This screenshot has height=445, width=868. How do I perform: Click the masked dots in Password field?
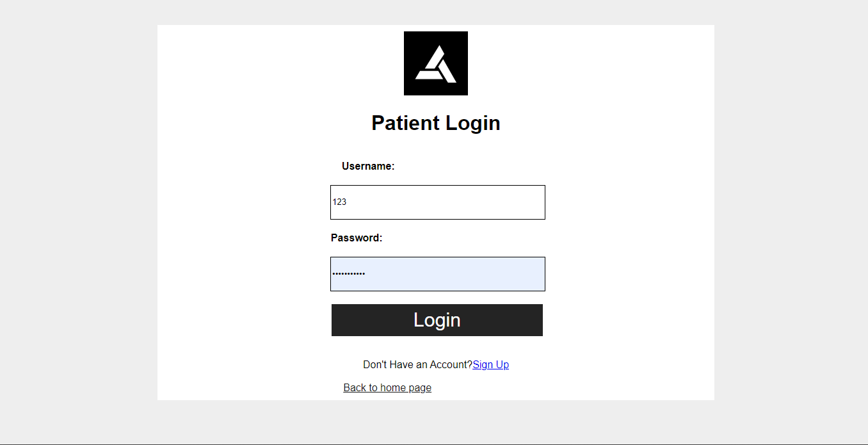[349, 274]
